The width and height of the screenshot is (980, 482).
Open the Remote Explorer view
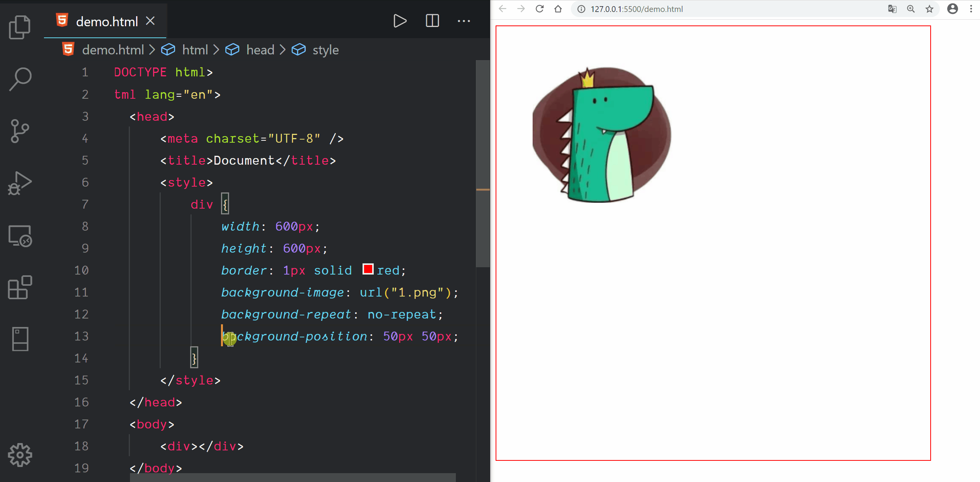(20, 236)
